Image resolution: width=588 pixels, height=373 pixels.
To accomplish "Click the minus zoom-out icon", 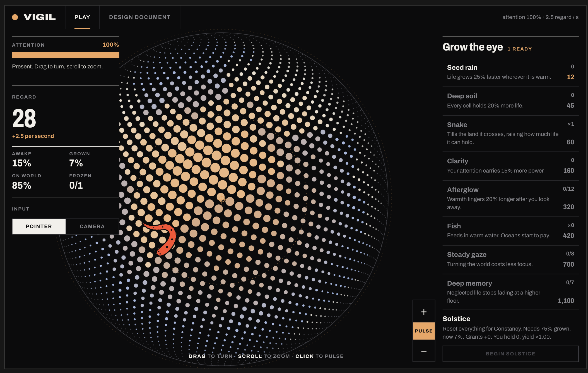I will tap(424, 352).
